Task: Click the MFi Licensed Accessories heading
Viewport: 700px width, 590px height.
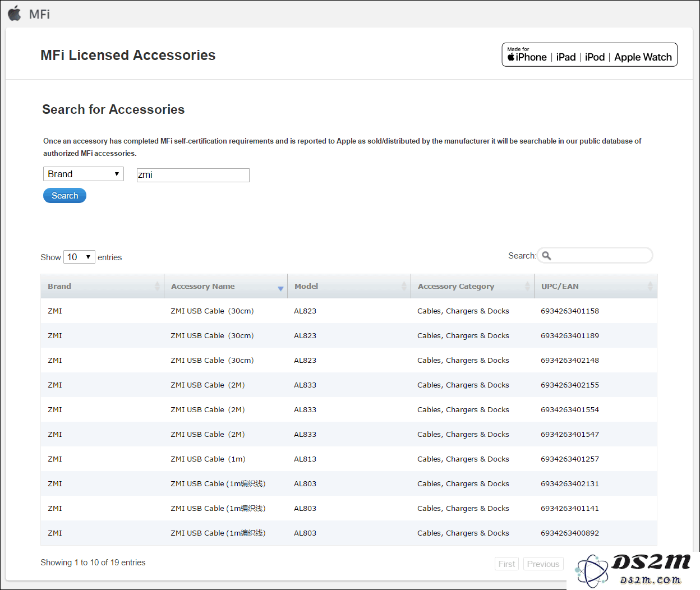Action: coord(128,55)
